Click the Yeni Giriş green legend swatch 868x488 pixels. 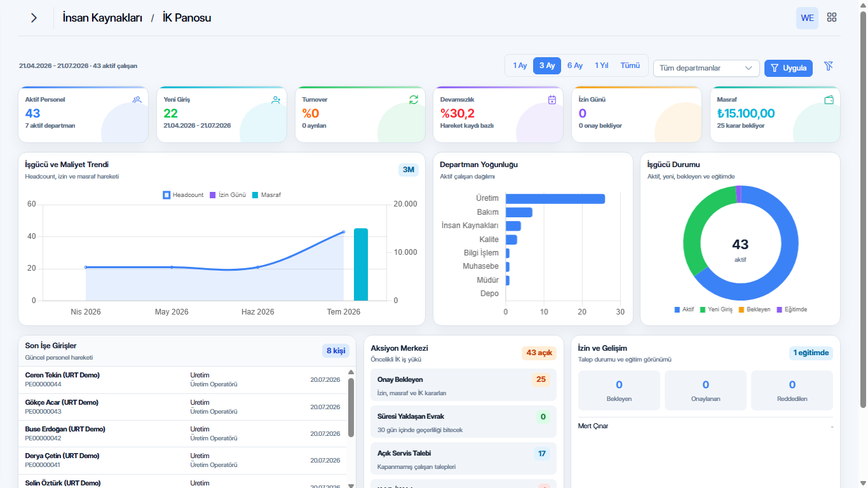click(x=703, y=309)
